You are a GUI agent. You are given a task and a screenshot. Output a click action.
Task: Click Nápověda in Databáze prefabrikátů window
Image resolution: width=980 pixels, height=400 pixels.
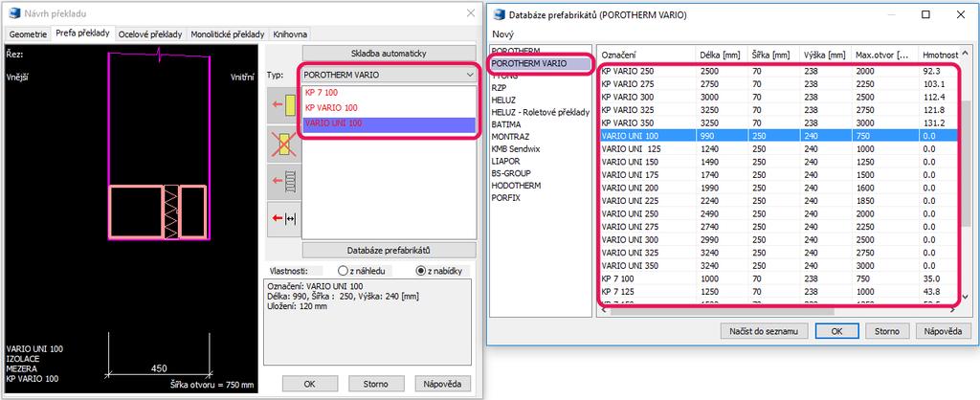coord(944,331)
